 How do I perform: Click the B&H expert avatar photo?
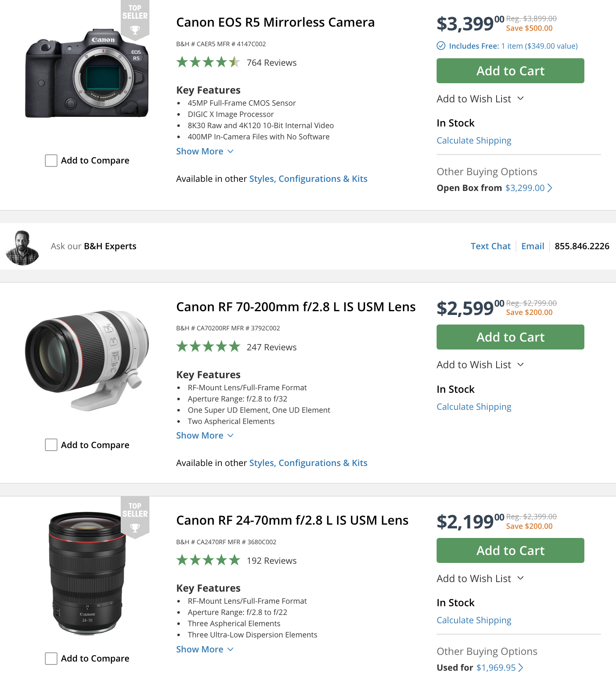pos(22,248)
